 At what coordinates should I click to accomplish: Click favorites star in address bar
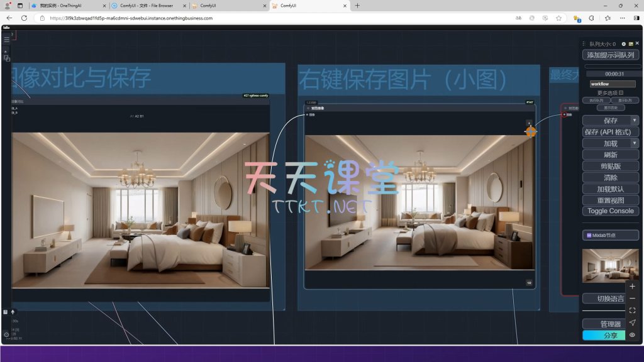coord(558,18)
